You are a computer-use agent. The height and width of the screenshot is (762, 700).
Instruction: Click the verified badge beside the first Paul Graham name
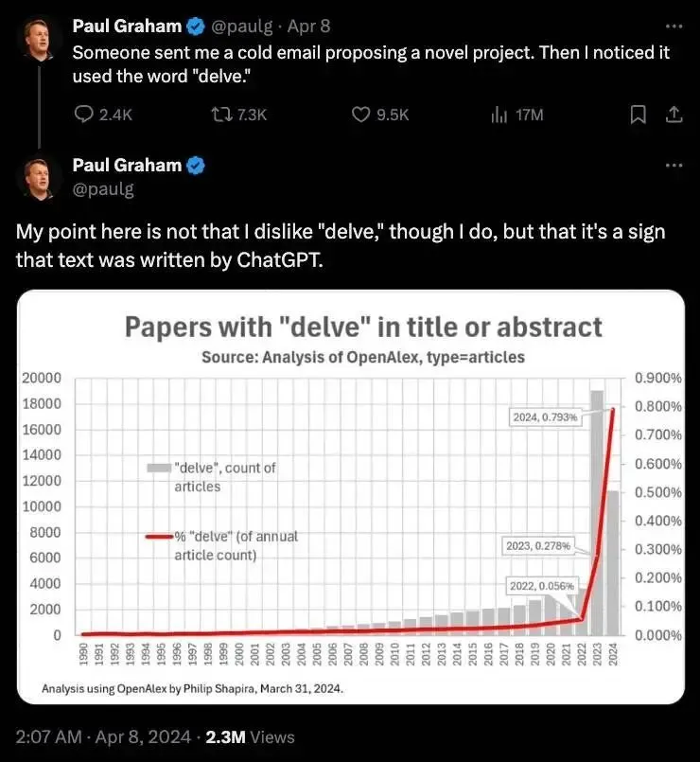click(x=195, y=27)
